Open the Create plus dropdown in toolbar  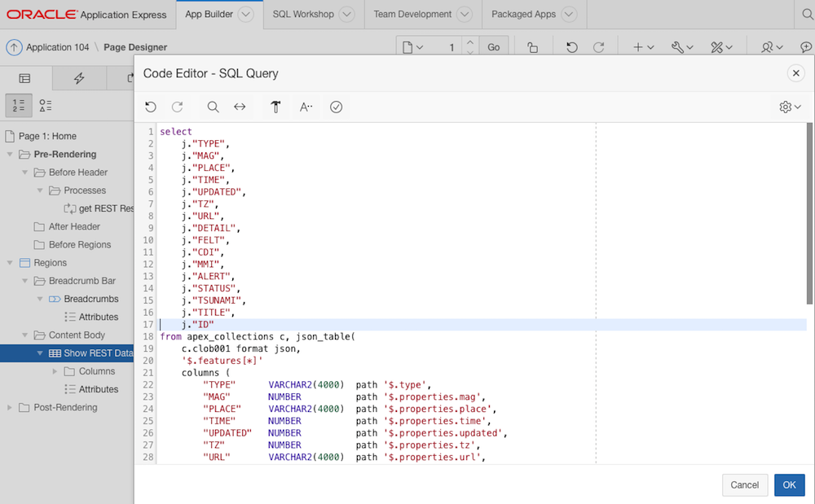(x=640, y=46)
